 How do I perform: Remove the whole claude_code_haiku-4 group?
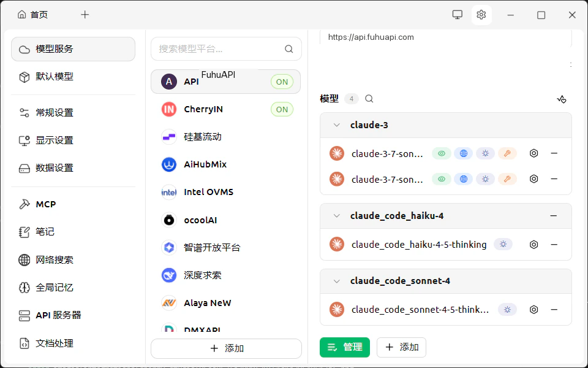553,216
